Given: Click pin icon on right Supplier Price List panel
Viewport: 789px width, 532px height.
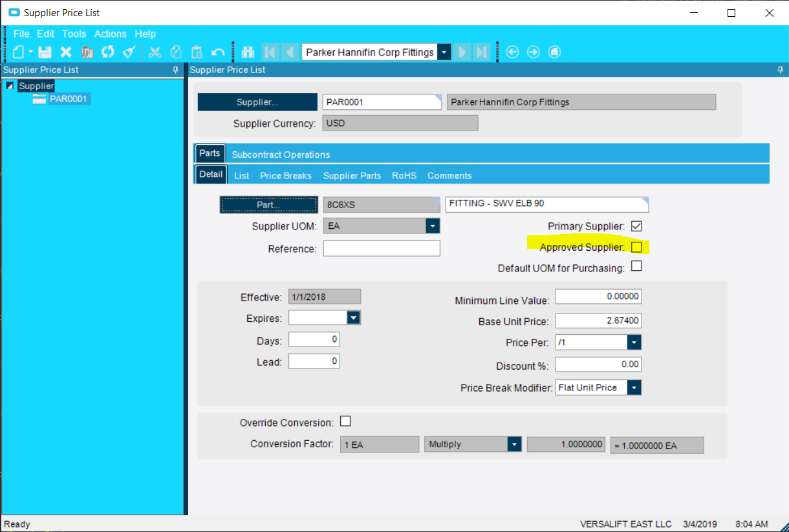Looking at the screenshot, I should pyautogui.click(x=780, y=70).
